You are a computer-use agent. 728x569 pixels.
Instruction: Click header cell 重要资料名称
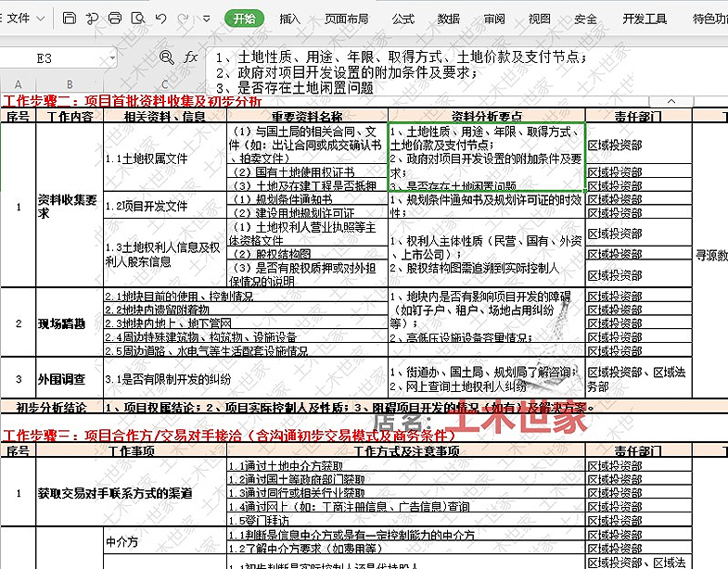(307, 116)
